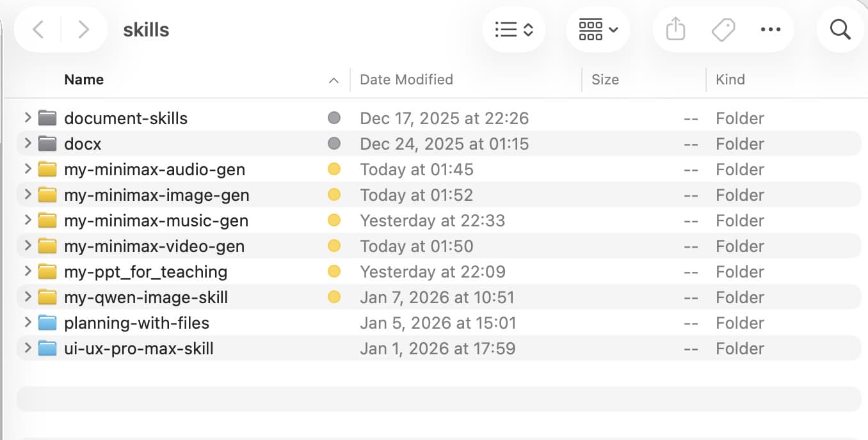This screenshot has width=868, height=440.
Task: Expand the planning-with-files disclosure triangle
Action: click(x=28, y=322)
